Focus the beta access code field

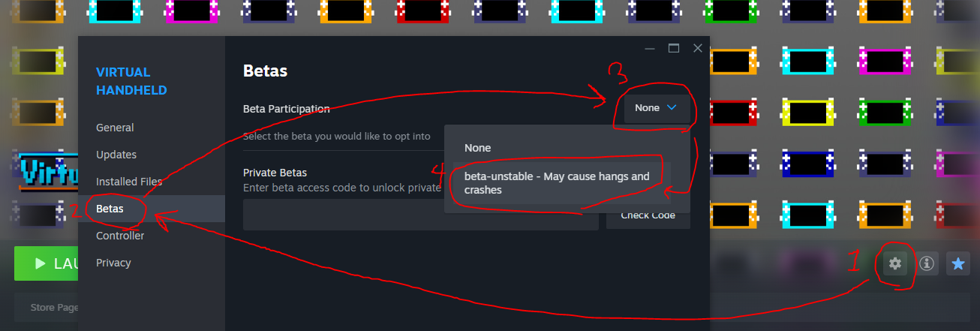421,215
